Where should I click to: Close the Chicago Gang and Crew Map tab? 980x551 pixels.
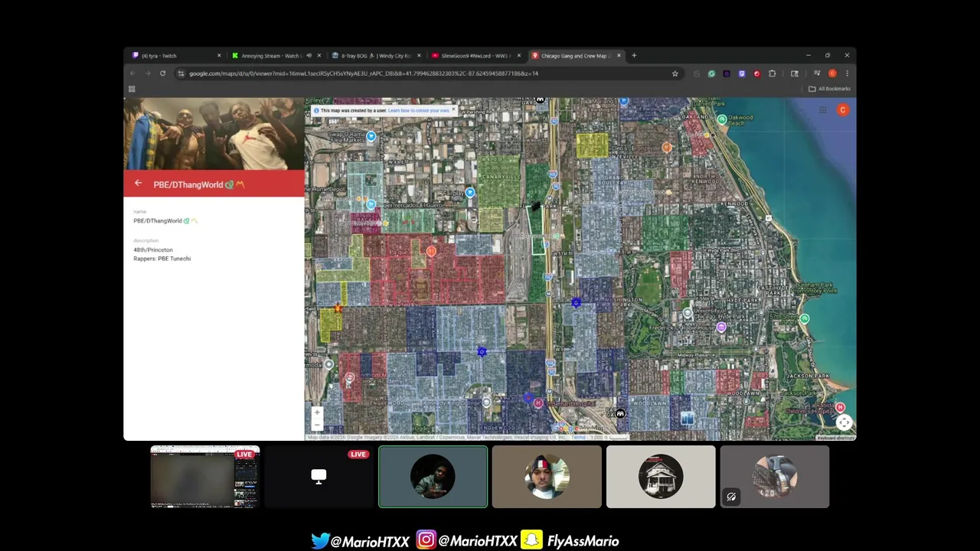619,56
